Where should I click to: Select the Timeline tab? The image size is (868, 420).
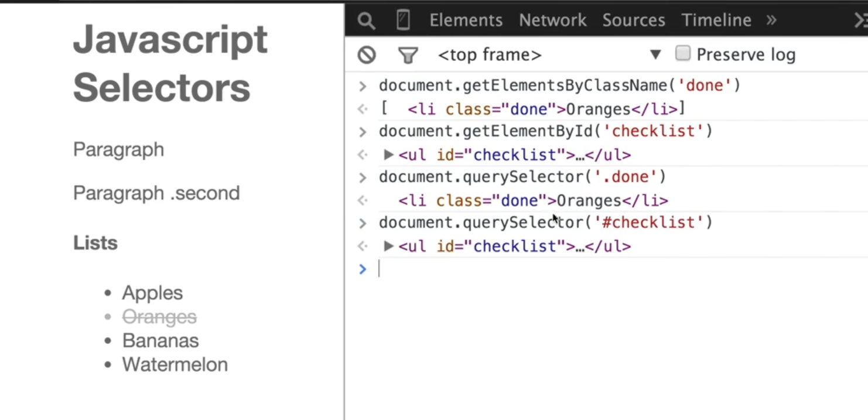point(716,21)
